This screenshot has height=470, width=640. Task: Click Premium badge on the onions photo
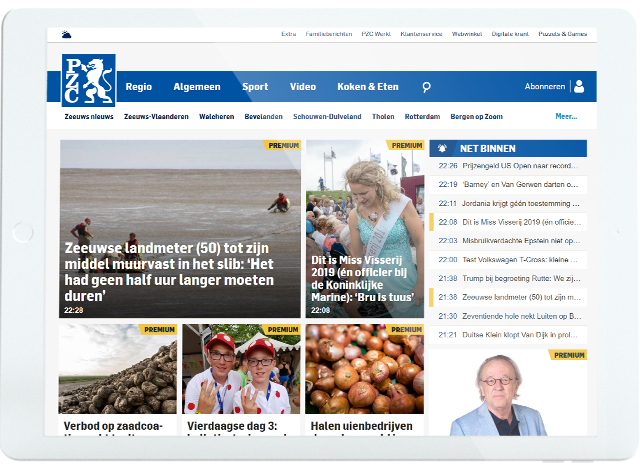pyautogui.click(x=405, y=329)
